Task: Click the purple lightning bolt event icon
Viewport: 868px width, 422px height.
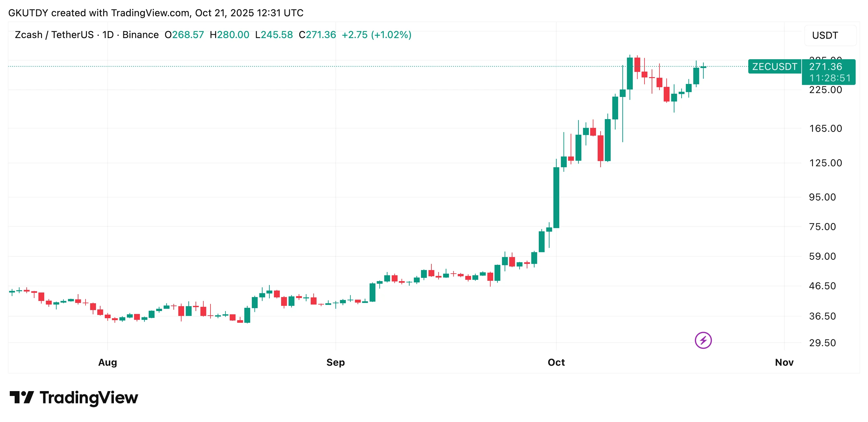Action: (x=703, y=340)
